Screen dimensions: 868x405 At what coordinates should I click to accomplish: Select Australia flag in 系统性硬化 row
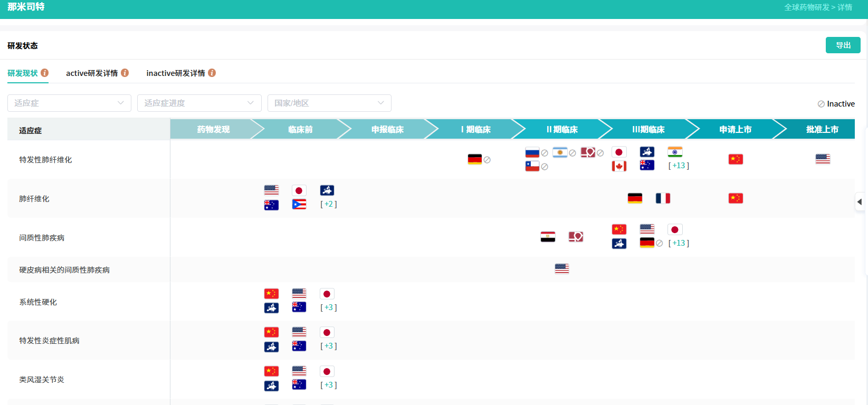299,307
